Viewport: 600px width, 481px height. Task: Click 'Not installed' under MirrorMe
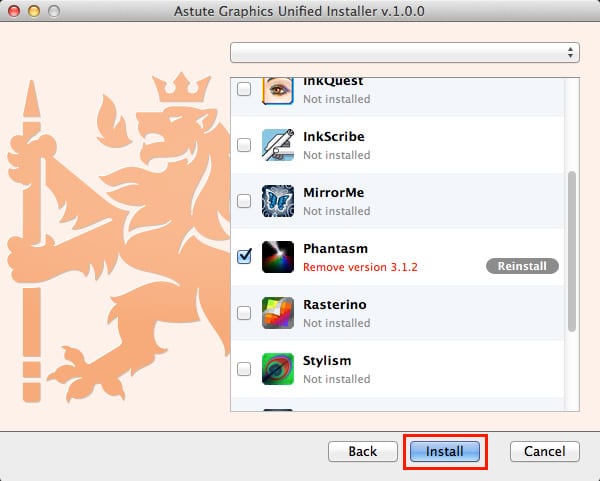337,211
